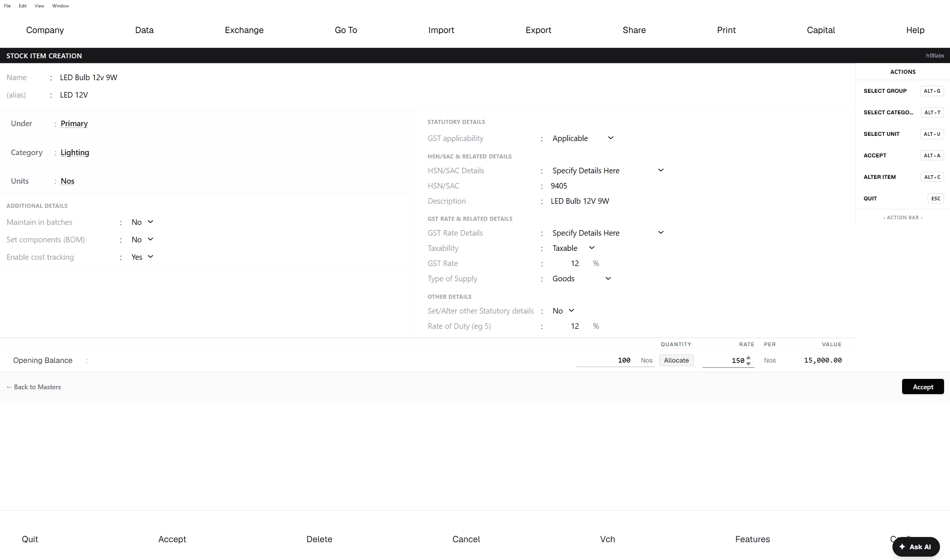Click Quit in bottom bar
950x560 pixels.
(30, 539)
